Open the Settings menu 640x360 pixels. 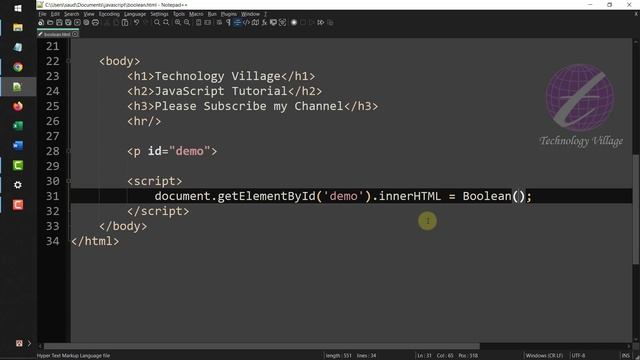click(159, 14)
